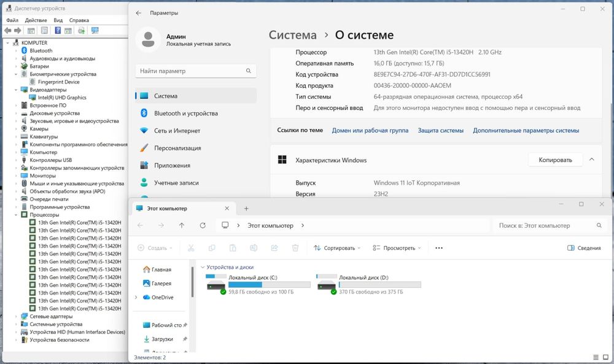The width and height of the screenshot is (614, 364).
Task: Open a new tab with the plus button in Explorer
Action: coord(246,209)
